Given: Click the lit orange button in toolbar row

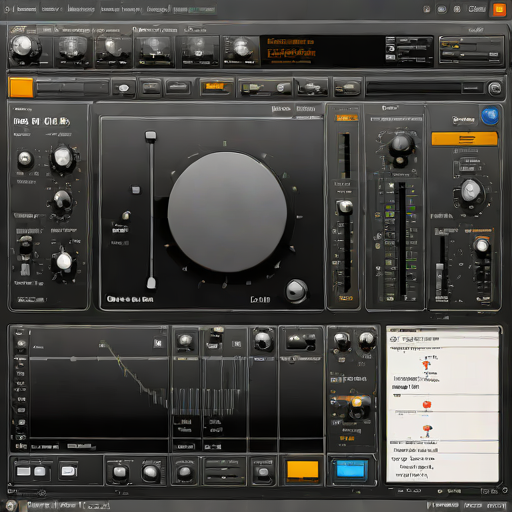Looking at the screenshot, I should click(x=215, y=87).
